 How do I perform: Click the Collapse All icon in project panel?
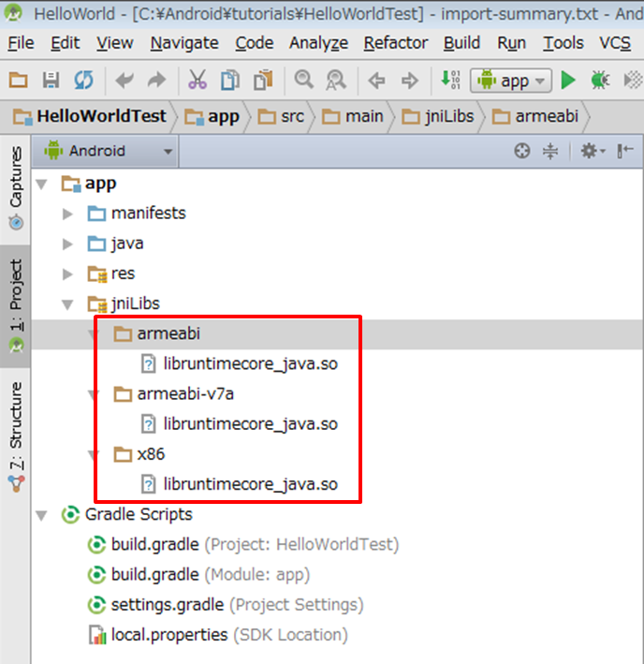point(550,151)
